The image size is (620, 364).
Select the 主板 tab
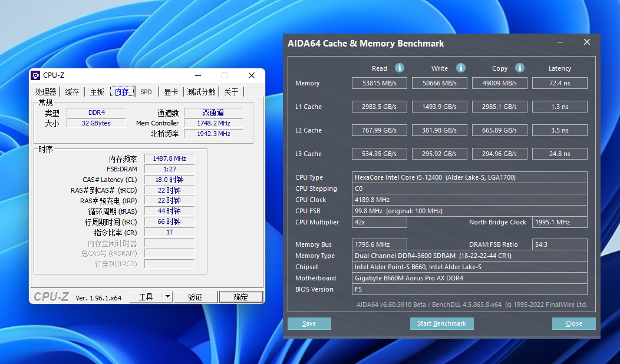pyautogui.click(x=97, y=92)
